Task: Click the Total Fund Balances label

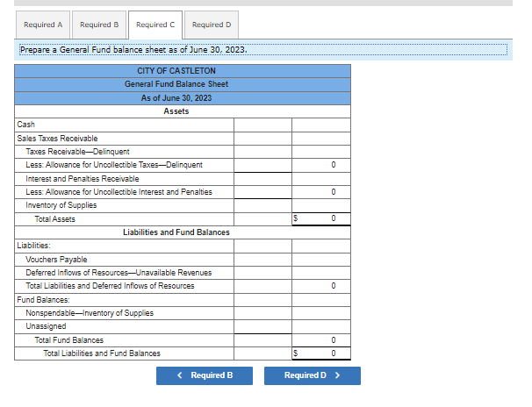Action: [x=68, y=340]
